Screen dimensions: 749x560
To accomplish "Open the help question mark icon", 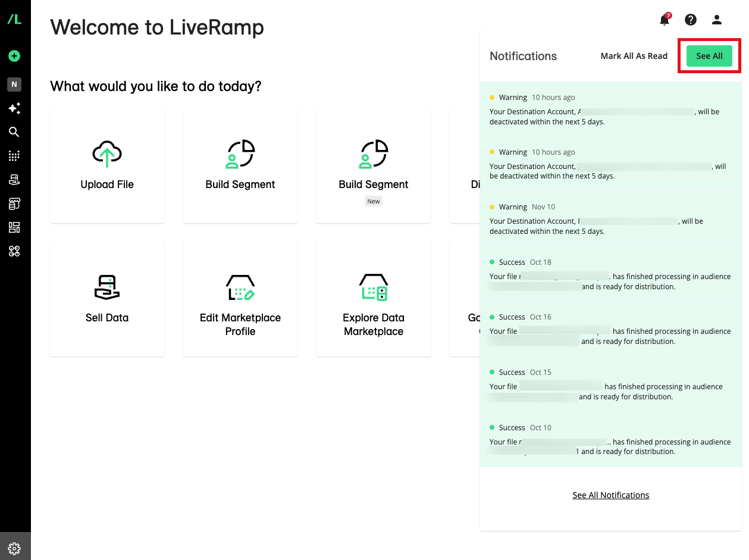I will pos(690,20).
